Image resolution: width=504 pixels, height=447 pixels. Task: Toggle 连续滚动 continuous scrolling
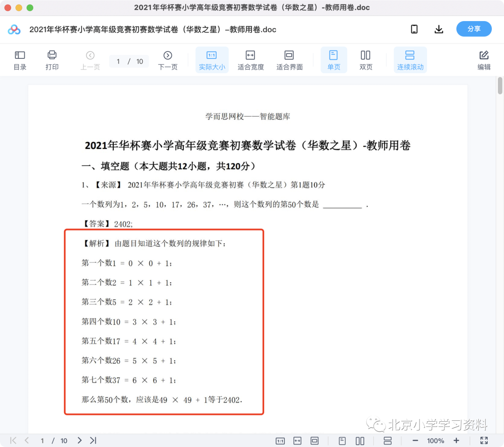coord(410,60)
